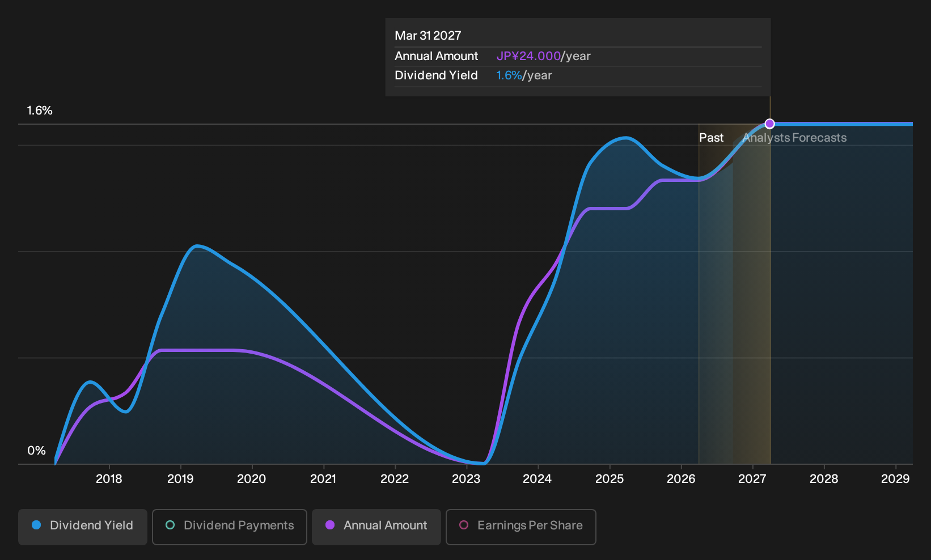This screenshot has height=560, width=931.
Task: Click the Mar 31 2027 tooltip date
Action: (428, 36)
